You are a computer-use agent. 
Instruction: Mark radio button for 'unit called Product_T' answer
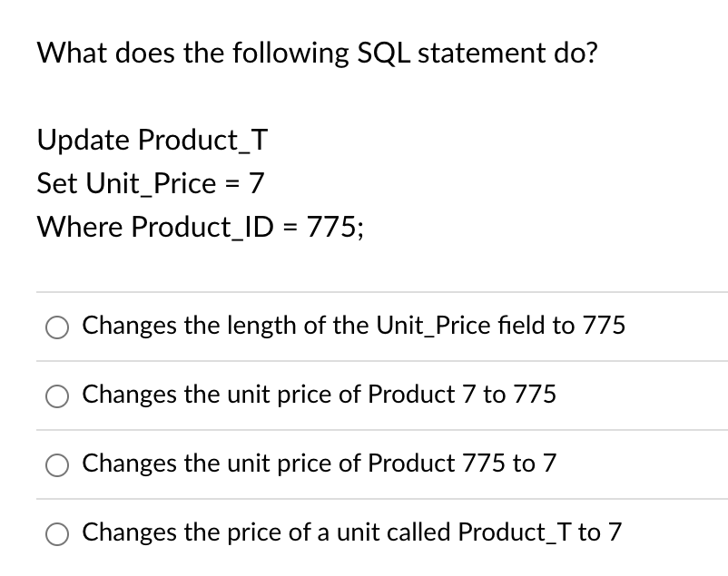[x=57, y=533]
